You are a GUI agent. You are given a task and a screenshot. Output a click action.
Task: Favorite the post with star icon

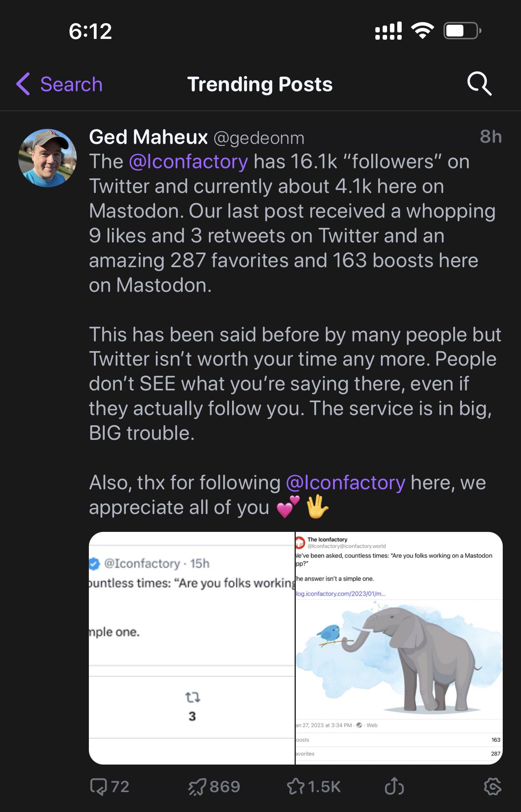[295, 787]
